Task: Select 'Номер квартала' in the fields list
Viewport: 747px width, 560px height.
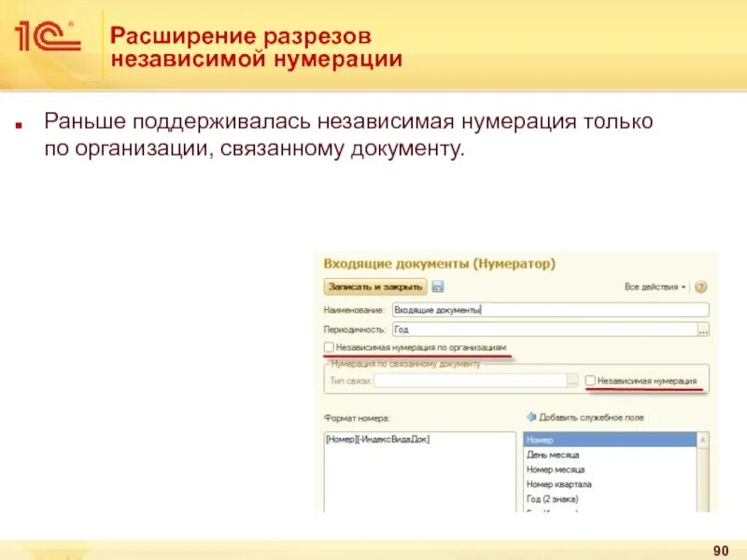Action: point(610,484)
